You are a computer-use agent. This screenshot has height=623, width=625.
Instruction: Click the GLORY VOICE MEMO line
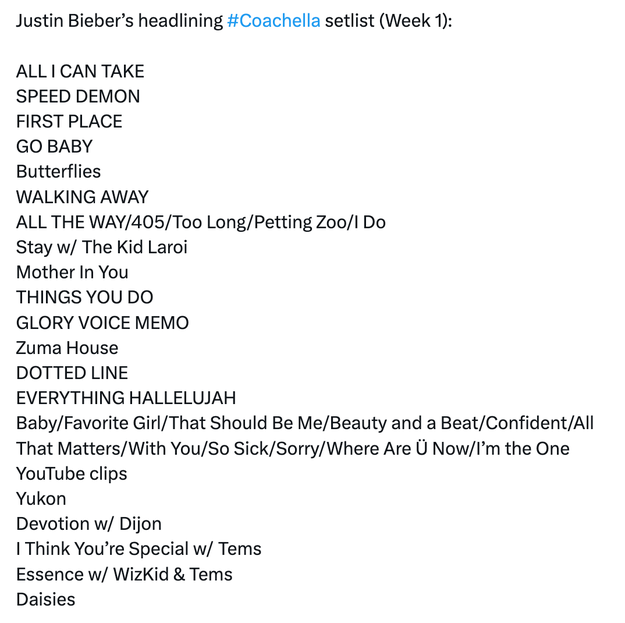click(102, 322)
